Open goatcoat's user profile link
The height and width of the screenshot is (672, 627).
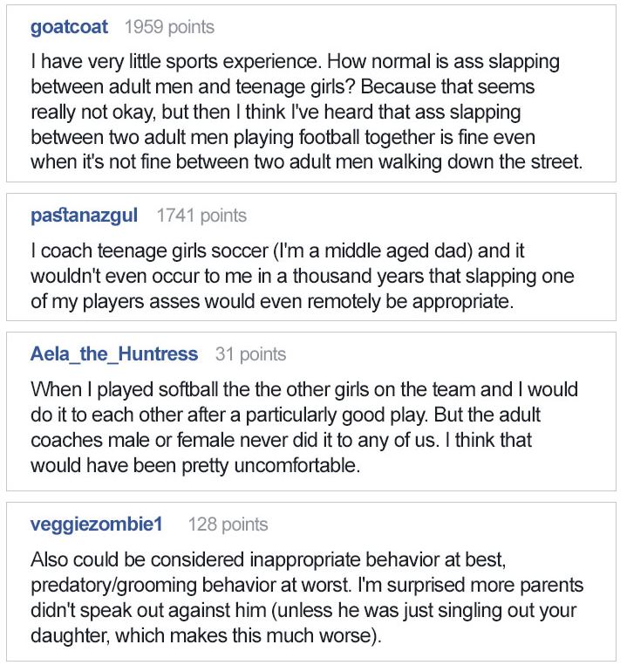tap(69, 27)
